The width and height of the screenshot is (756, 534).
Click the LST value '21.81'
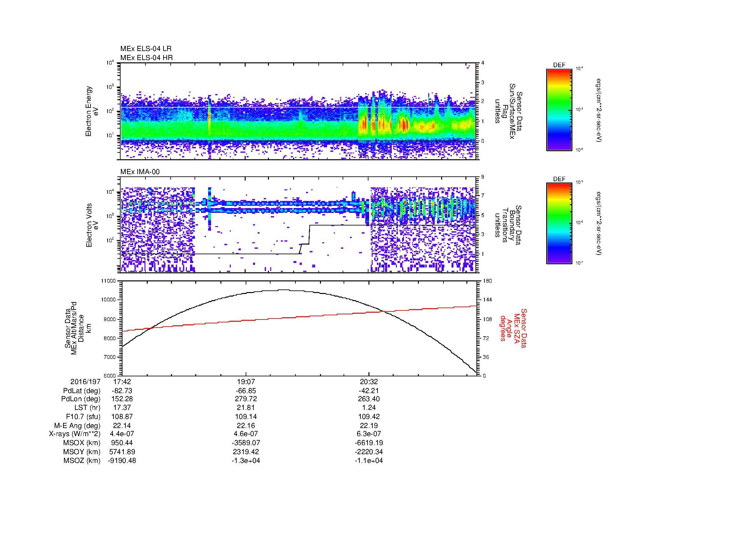[246, 408]
